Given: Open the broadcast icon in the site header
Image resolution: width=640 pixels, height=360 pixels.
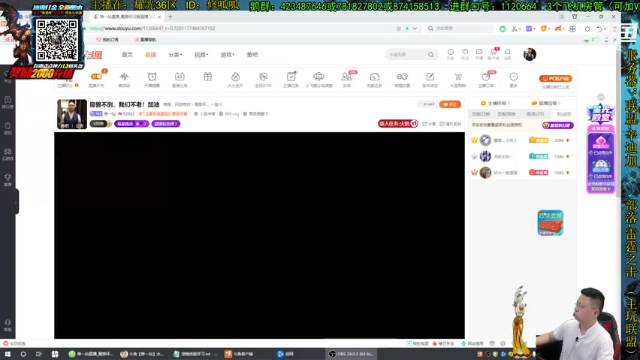Looking at the screenshot, I should [479, 52].
